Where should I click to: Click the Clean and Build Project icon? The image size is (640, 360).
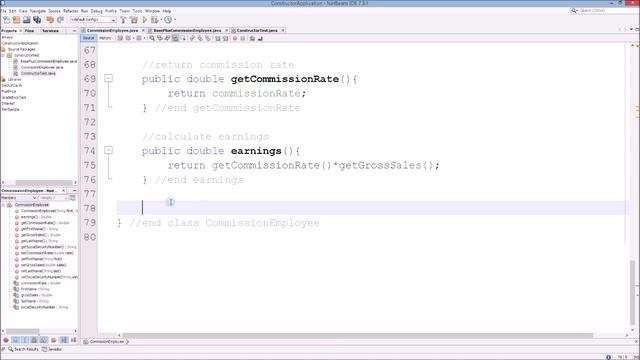[134, 20]
